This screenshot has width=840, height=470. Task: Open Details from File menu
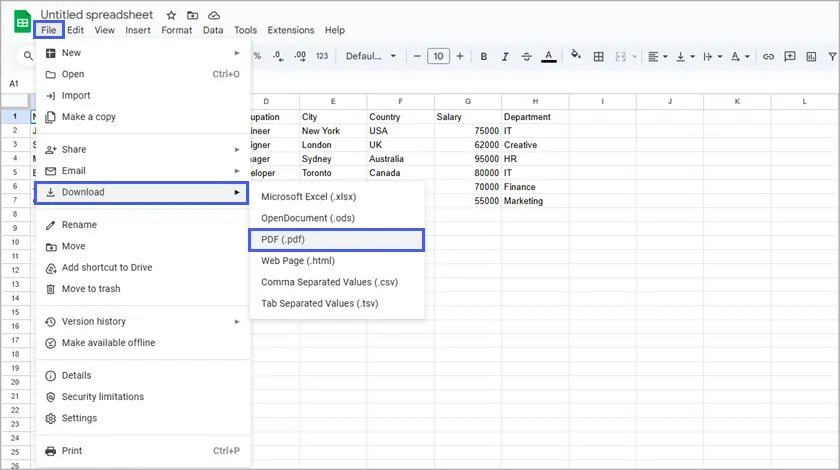point(142,376)
